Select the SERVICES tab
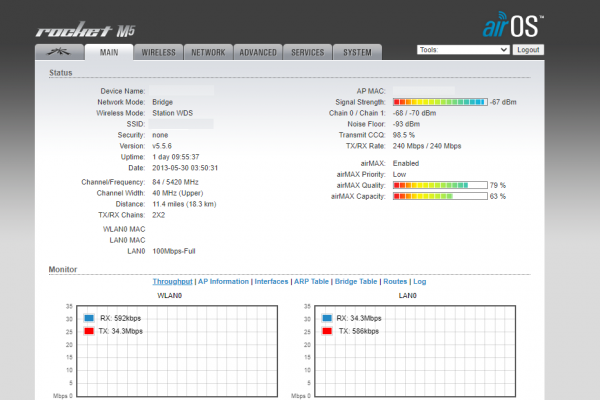 tap(307, 51)
